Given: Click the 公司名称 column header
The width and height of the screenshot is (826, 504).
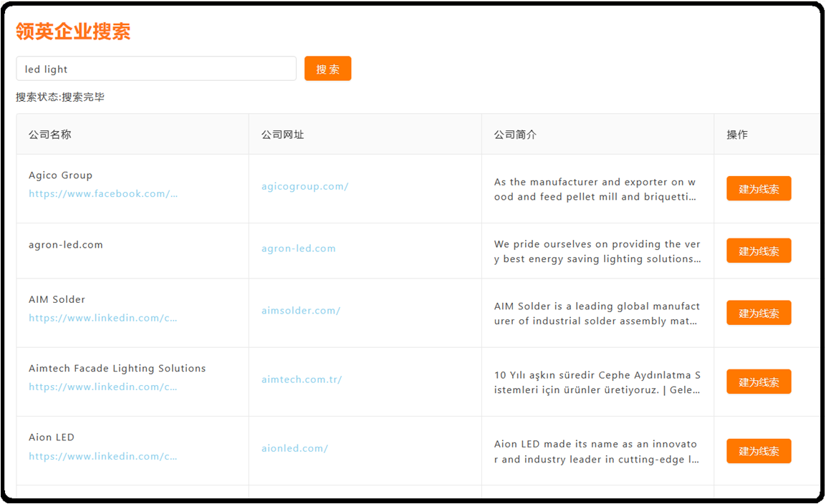Looking at the screenshot, I should click(x=50, y=135).
